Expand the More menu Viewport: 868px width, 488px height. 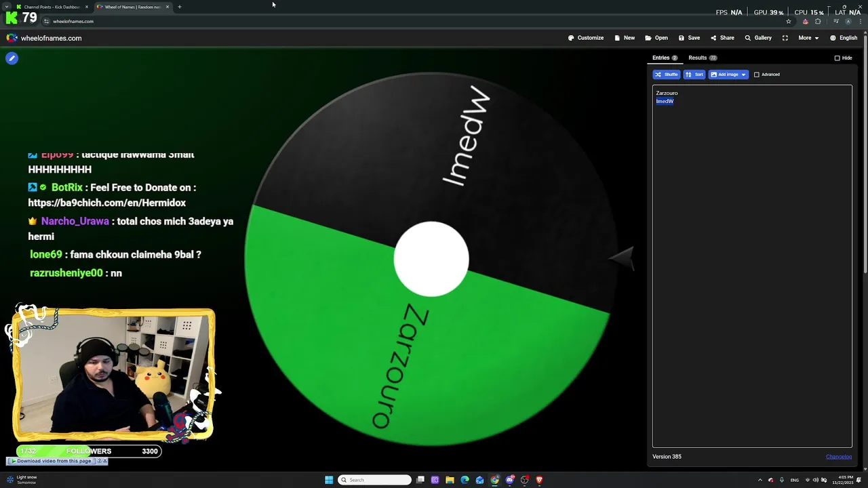click(808, 38)
